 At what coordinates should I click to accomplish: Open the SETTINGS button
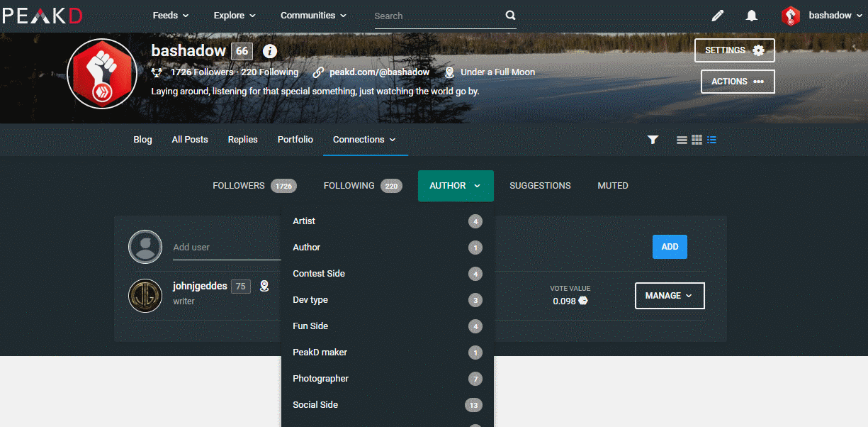point(734,50)
